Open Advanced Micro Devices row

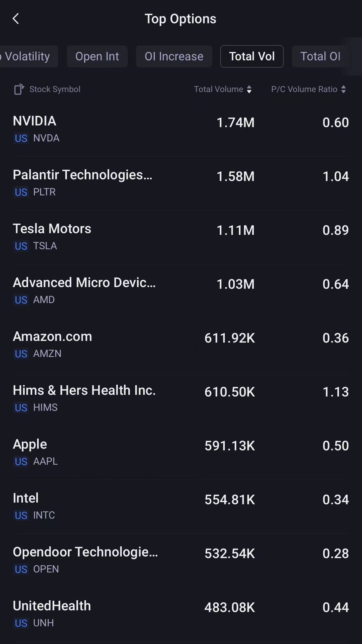tap(181, 290)
